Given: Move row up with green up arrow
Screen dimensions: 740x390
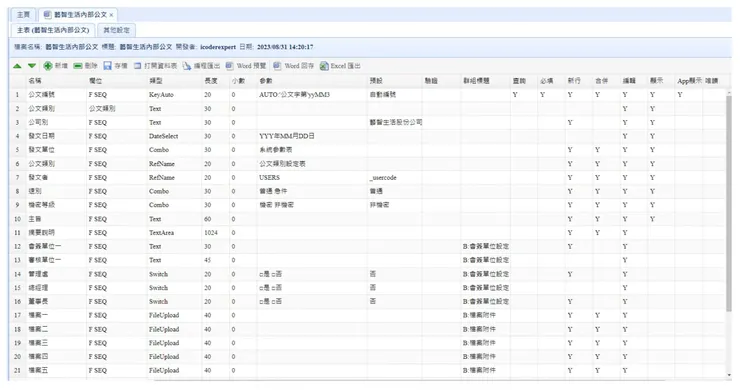Looking at the screenshot, I should [17, 66].
